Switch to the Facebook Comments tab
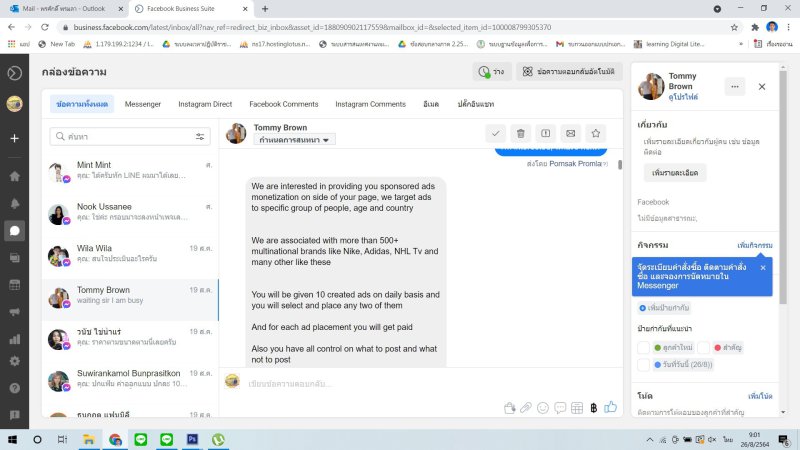Image resolution: width=800 pixels, height=450 pixels. click(284, 104)
